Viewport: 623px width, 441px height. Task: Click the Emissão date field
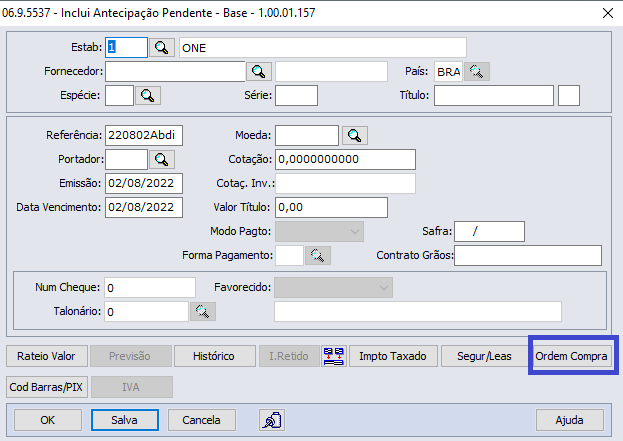(x=144, y=183)
